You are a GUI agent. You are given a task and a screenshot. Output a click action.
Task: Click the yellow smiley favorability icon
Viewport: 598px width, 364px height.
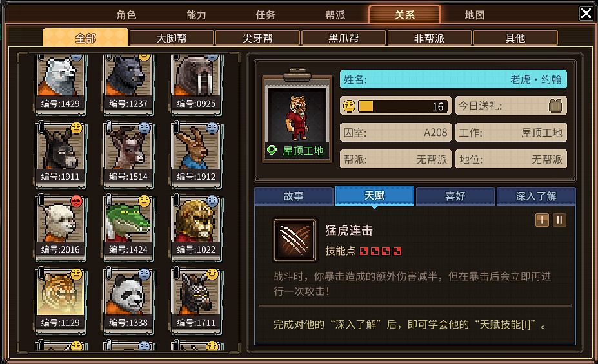[349, 106]
